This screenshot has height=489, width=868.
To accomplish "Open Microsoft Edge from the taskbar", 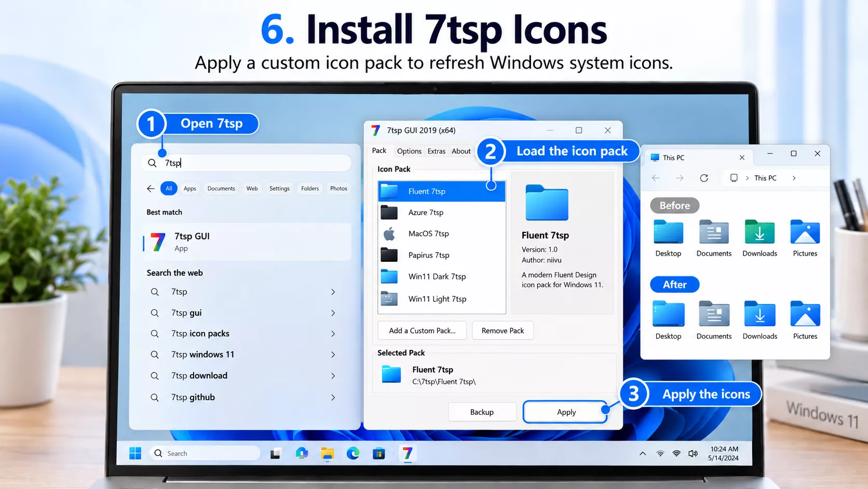I will pyautogui.click(x=353, y=454).
